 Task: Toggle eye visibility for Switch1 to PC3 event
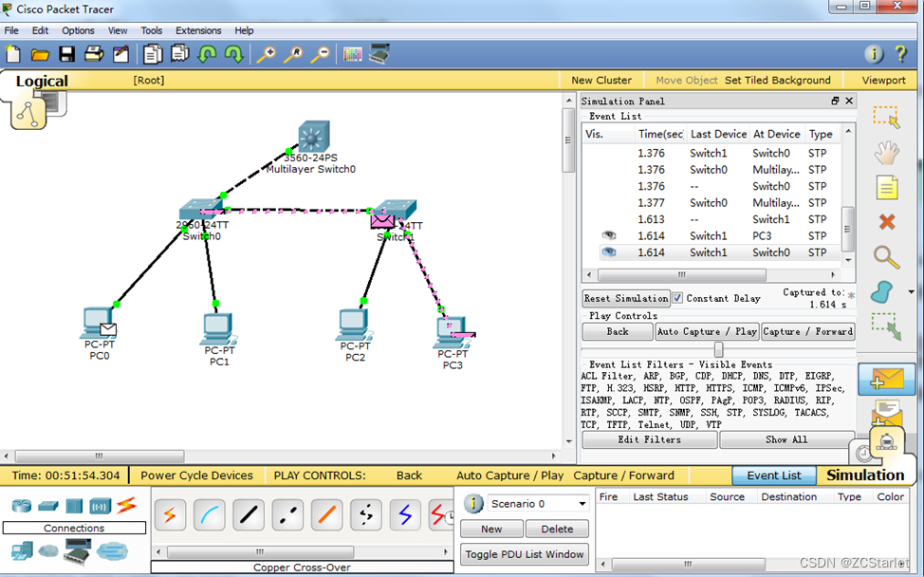point(609,235)
